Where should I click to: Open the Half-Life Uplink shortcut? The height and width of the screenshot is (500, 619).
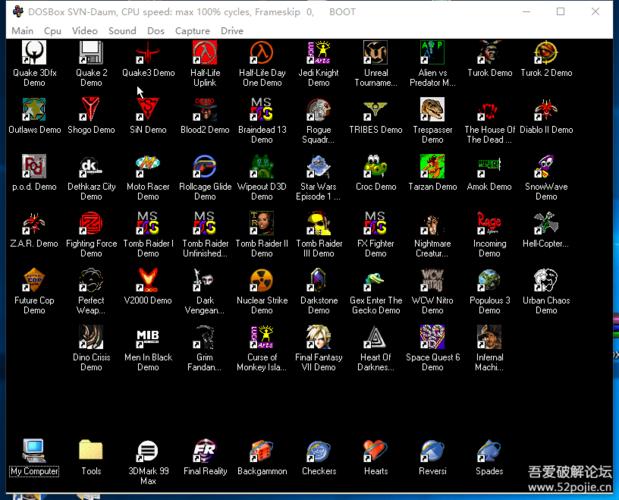[204, 53]
